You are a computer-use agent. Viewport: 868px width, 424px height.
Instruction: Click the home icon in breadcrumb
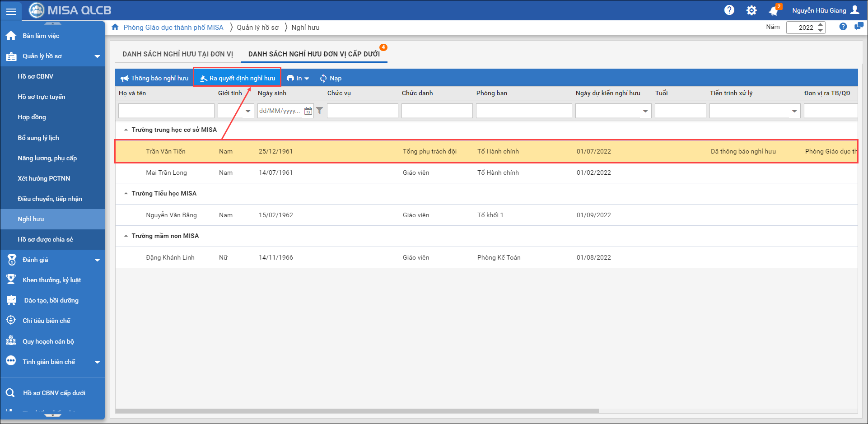115,27
